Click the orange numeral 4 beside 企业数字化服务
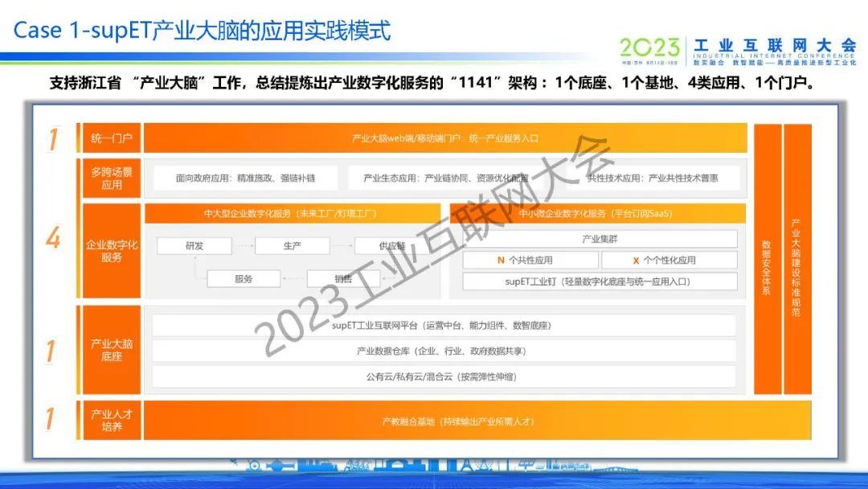The width and height of the screenshot is (868, 489). (53, 239)
